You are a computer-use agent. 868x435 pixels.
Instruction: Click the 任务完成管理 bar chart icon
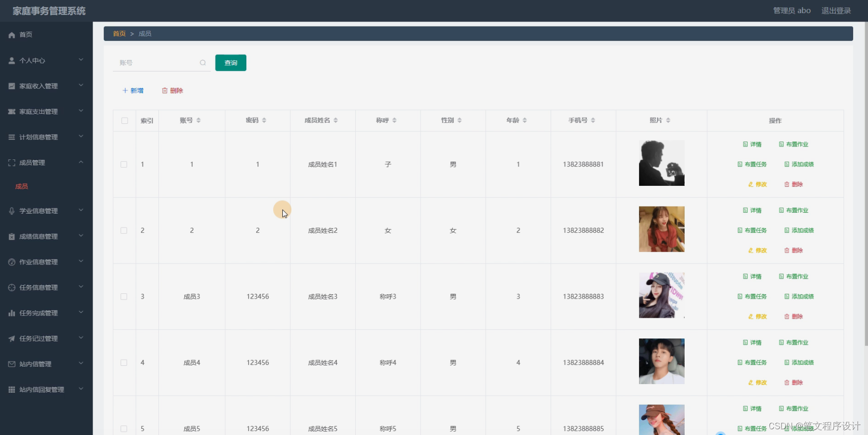point(12,313)
